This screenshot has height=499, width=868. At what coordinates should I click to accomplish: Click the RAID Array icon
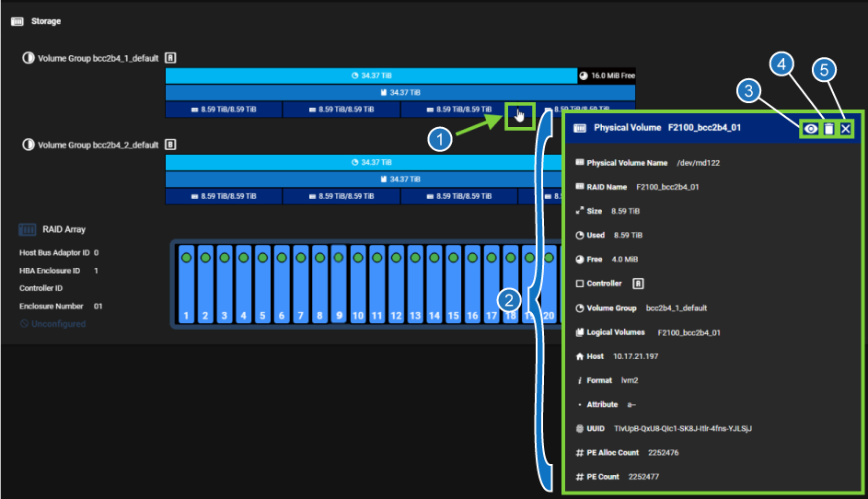tap(26, 229)
